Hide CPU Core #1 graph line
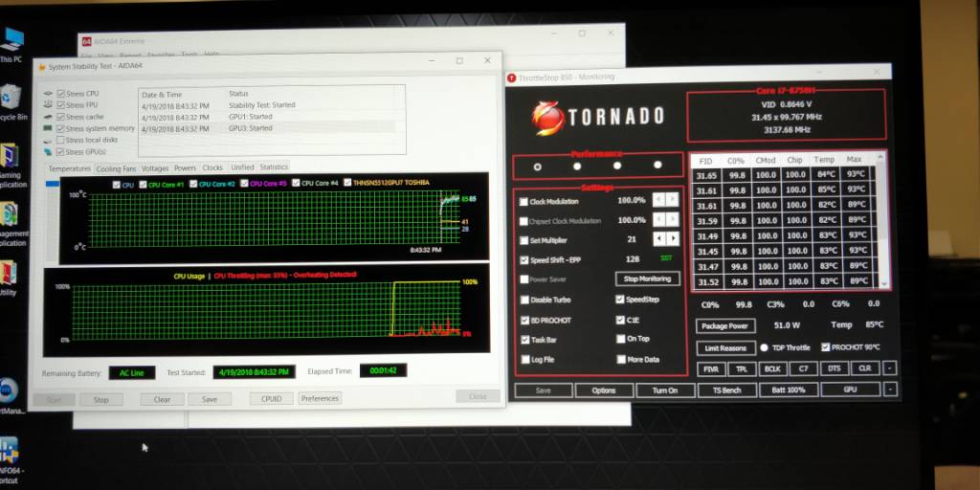The width and height of the screenshot is (980, 490). [x=144, y=185]
